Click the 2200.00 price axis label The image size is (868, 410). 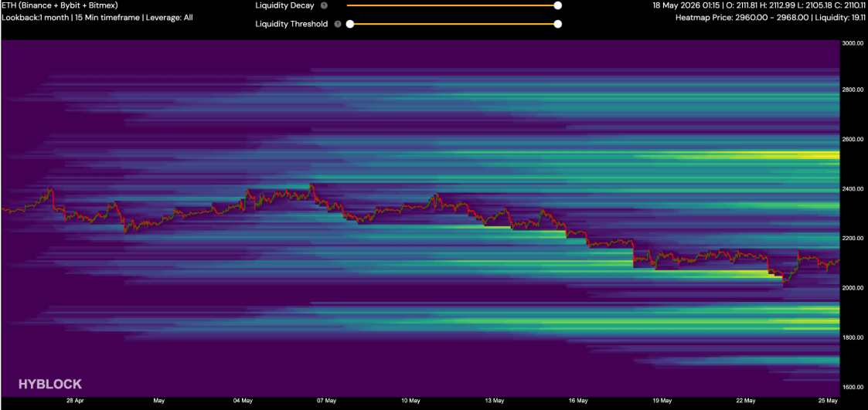853,239
